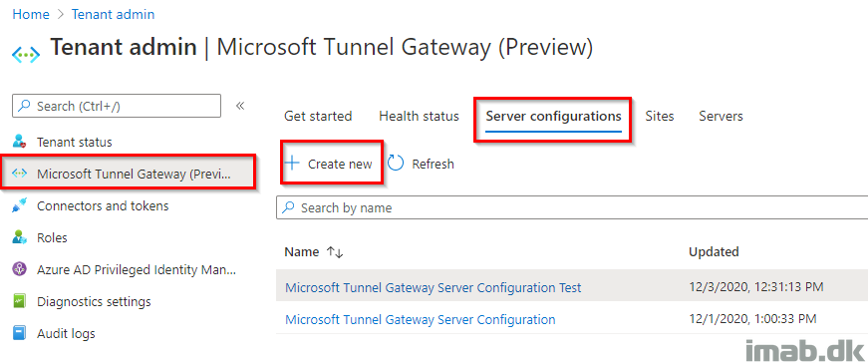
Task: Open Microsoft Tunnel Gateway Server Configuration link
Action: pyautogui.click(x=421, y=320)
